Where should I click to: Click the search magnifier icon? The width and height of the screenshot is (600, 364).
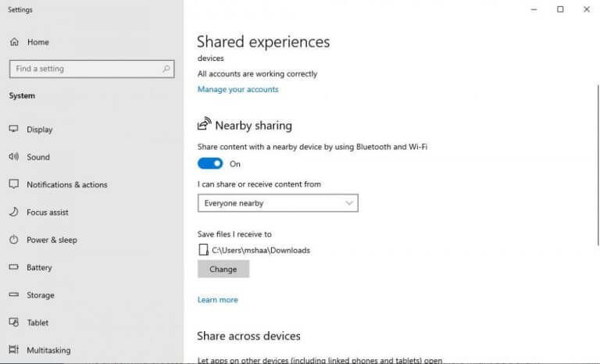[166, 69]
